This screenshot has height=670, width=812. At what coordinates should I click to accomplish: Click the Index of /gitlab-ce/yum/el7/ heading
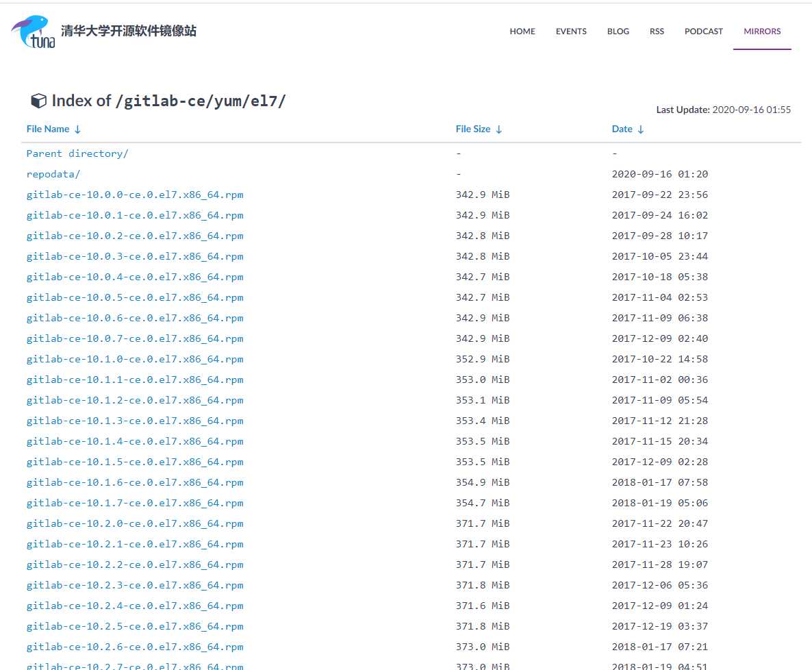click(168, 101)
